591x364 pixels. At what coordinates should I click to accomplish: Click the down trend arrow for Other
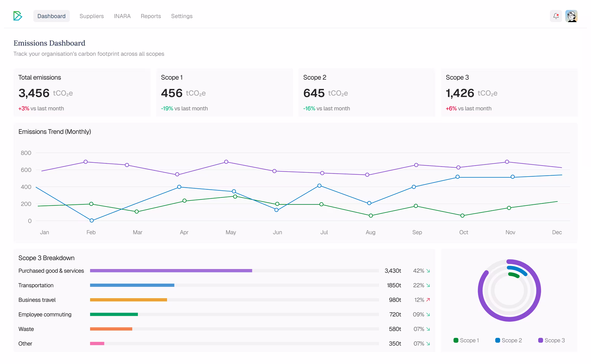(x=428, y=344)
